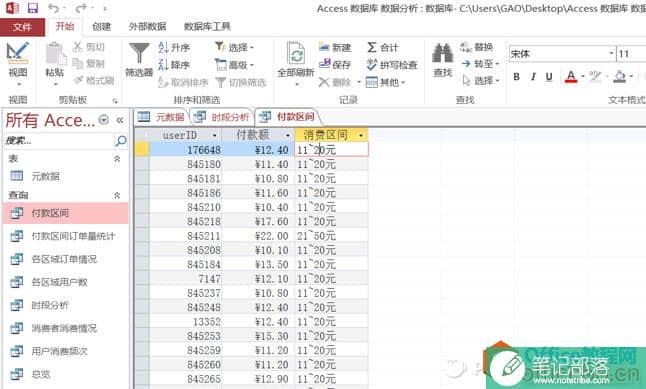Select 各区域用户数 query
Screen dimensions: 646x389
coord(66,282)
